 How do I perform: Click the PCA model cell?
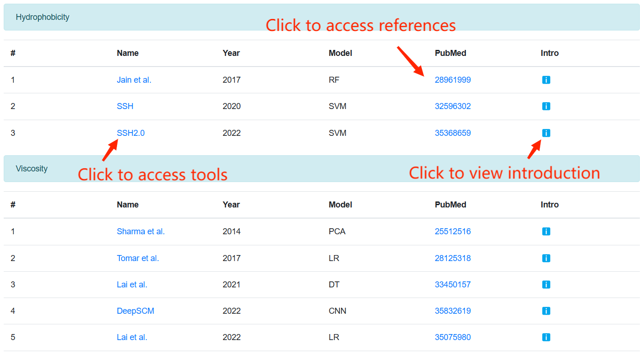coord(337,231)
